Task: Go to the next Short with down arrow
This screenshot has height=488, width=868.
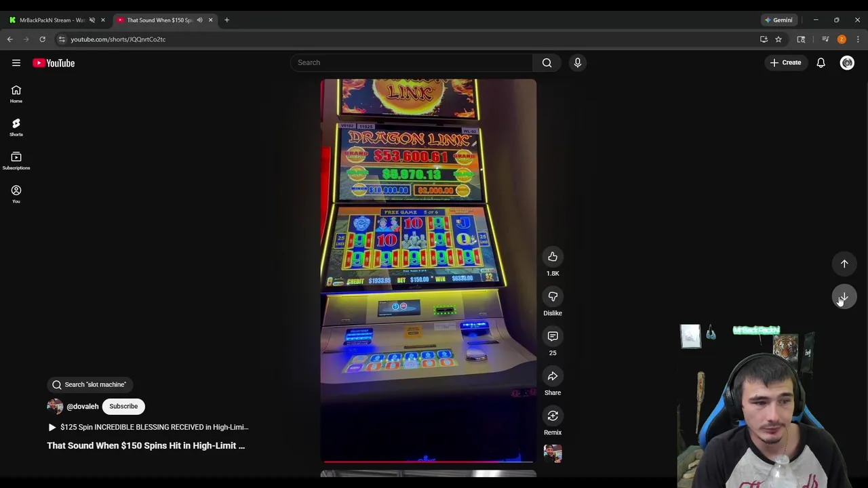Action: 844,297
